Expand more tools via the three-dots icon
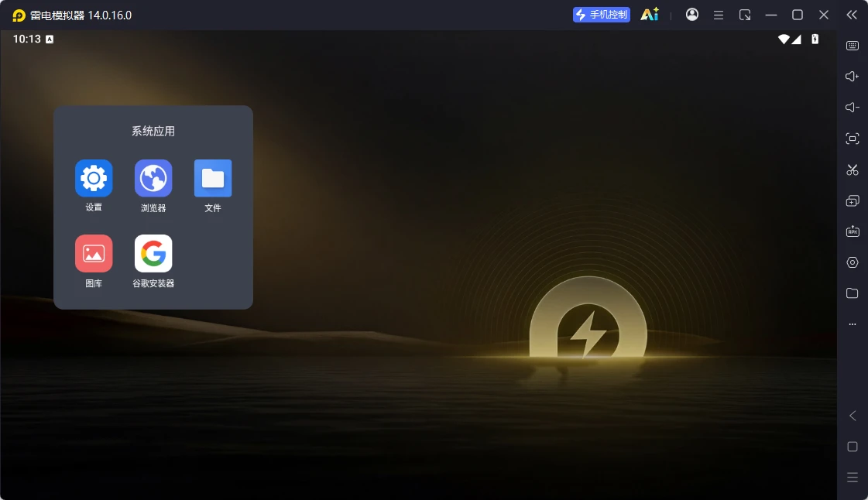Screen dimensions: 868x500 click(853, 324)
